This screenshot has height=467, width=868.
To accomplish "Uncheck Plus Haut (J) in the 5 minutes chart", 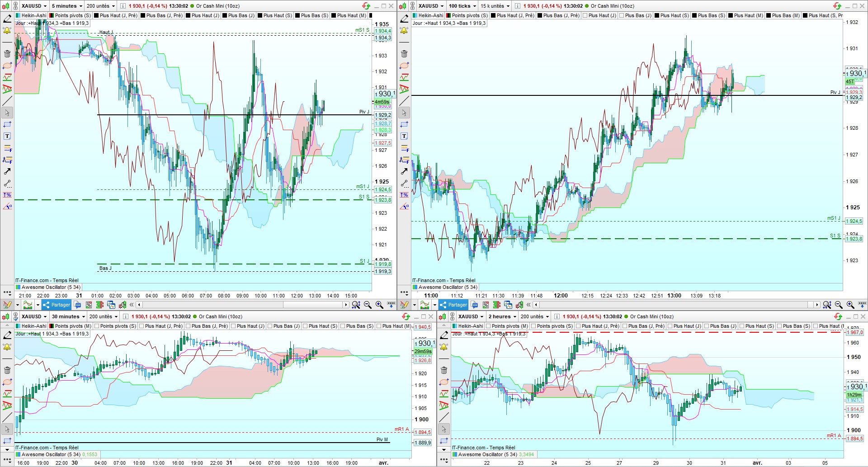I will click(x=188, y=15).
